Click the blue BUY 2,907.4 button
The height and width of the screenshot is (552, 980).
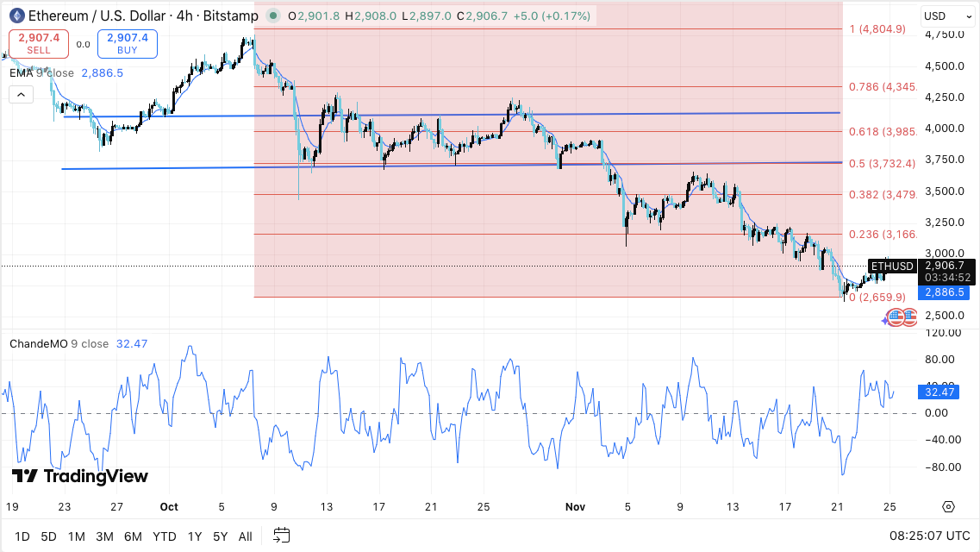coord(127,43)
